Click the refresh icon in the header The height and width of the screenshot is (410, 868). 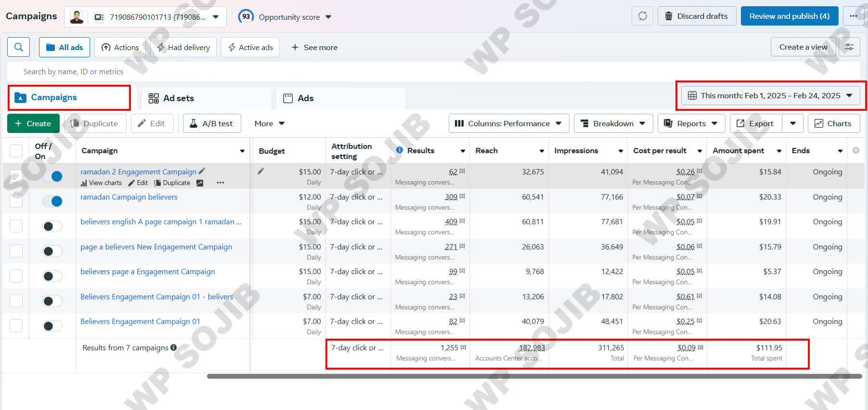click(x=642, y=16)
